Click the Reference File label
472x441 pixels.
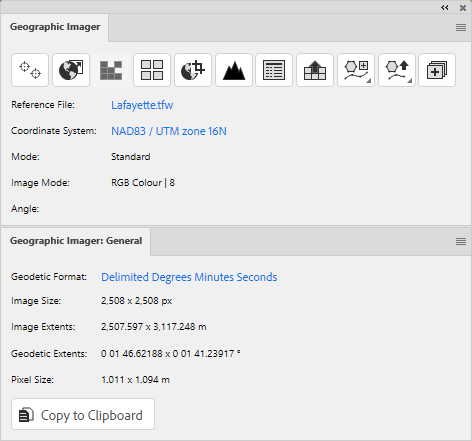pyautogui.click(x=43, y=105)
